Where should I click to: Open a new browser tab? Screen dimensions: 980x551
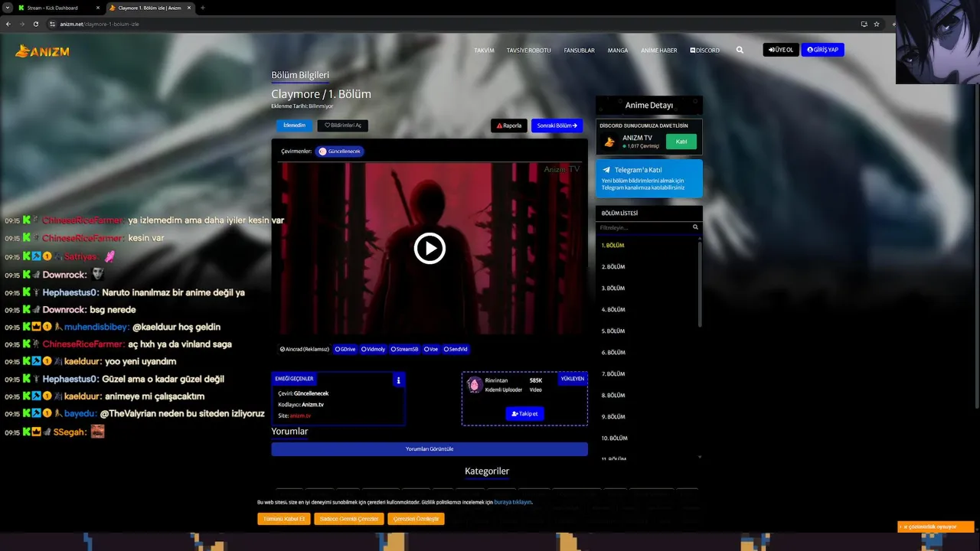(x=202, y=8)
